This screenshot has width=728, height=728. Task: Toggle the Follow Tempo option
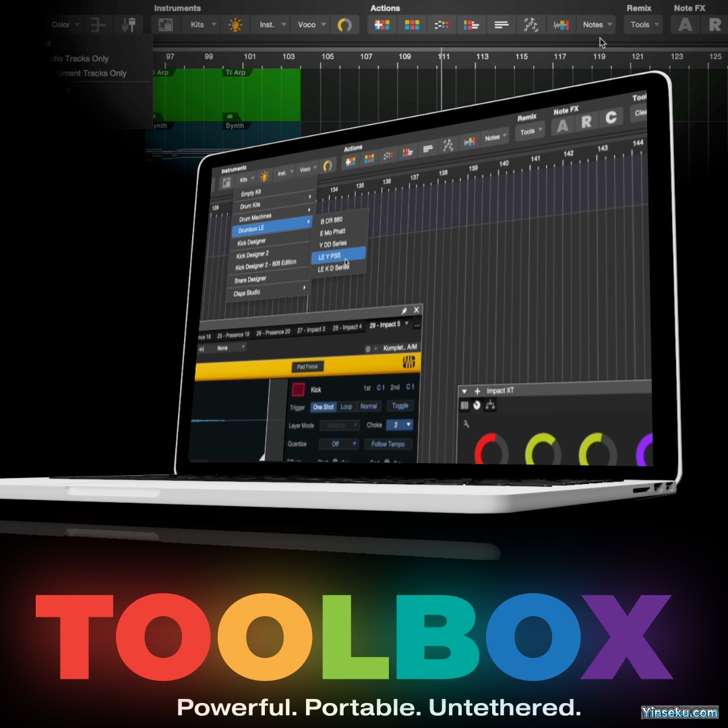click(388, 444)
